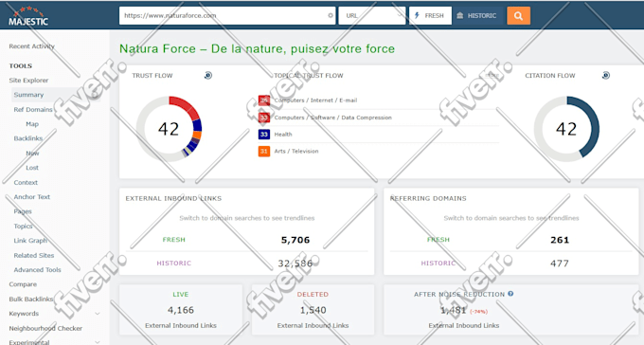The width and height of the screenshot is (644, 345).
Task: Click After Noise Reduction help icon
Action: click(x=510, y=294)
